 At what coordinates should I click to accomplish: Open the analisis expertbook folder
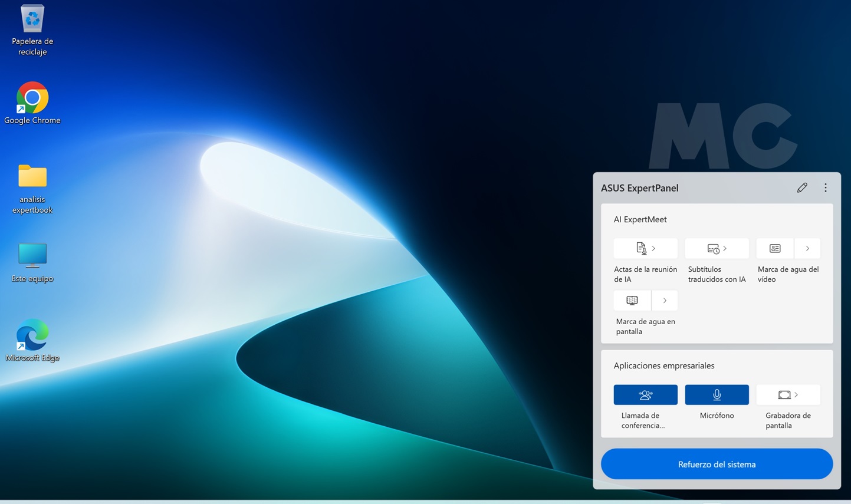32,176
